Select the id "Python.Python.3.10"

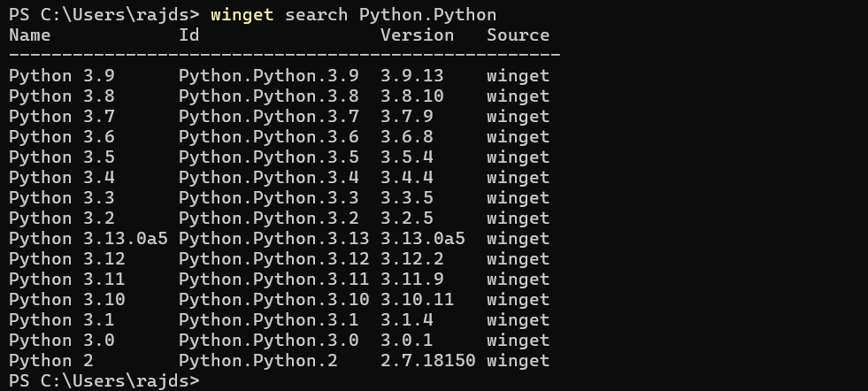pyautogui.click(x=274, y=300)
